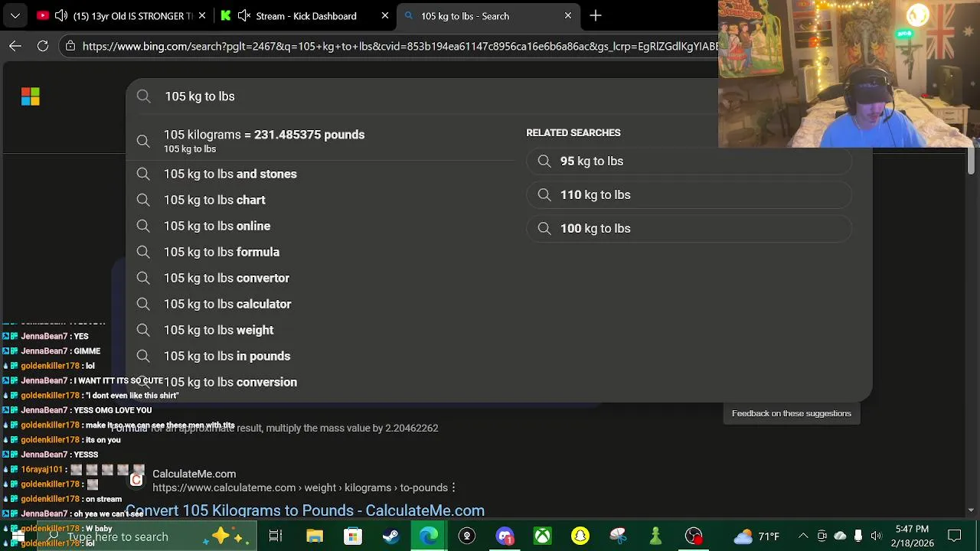Mute the YouTube tab audio icon
Image resolution: width=980 pixels, height=551 pixels.
click(x=61, y=15)
